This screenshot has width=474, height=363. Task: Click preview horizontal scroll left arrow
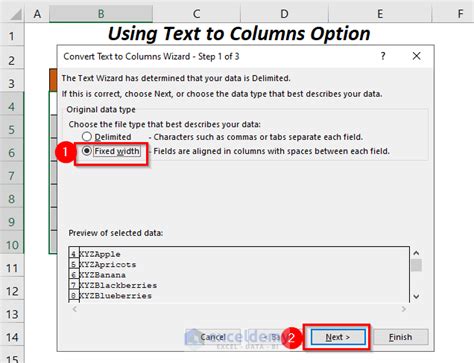click(x=75, y=309)
